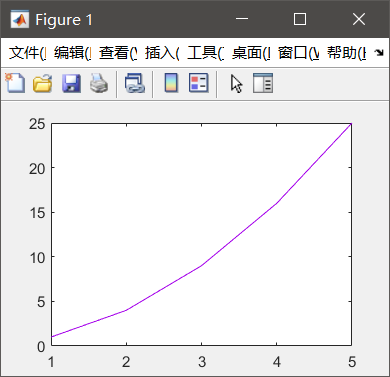This screenshot has width=390, height=377.
Task: Insert a colorbar using the toolbar icon
Action: [171, 83]
